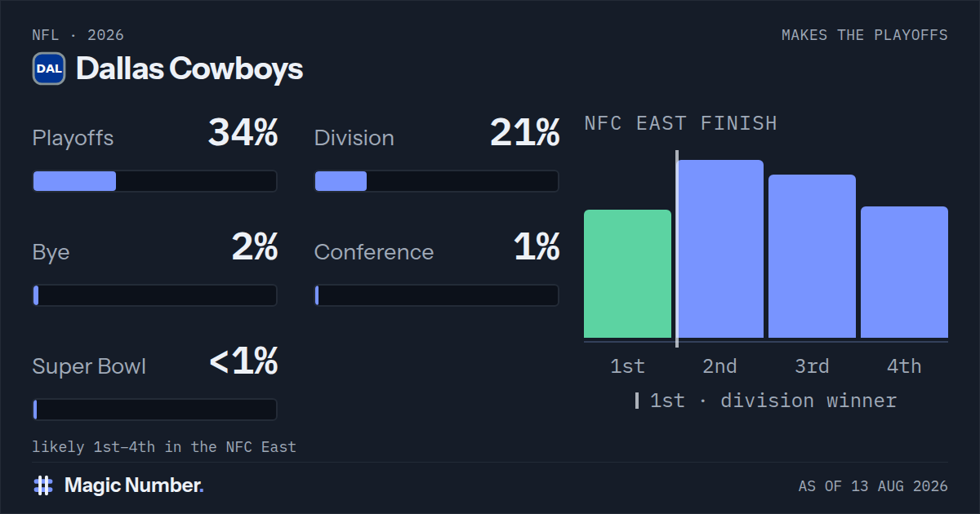The image size is (980, 514).
Task: Click the Dallas Cowboys team name
Action: pos(189,69)
